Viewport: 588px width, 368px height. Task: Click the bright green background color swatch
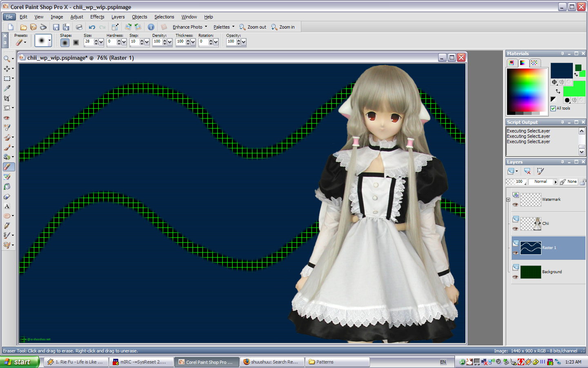coord(574,89)
